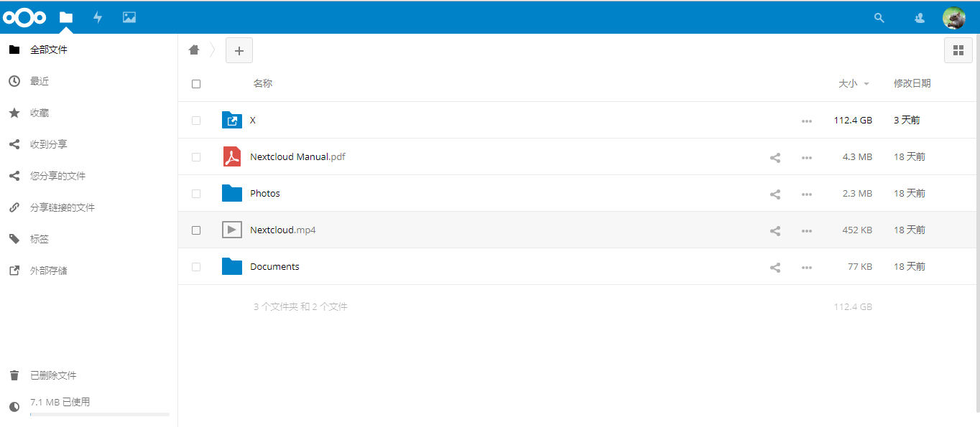Select the Nextcloud.mp4 checkbox
980x427 pixels.
pyautogui.click(x=196, y=230)
